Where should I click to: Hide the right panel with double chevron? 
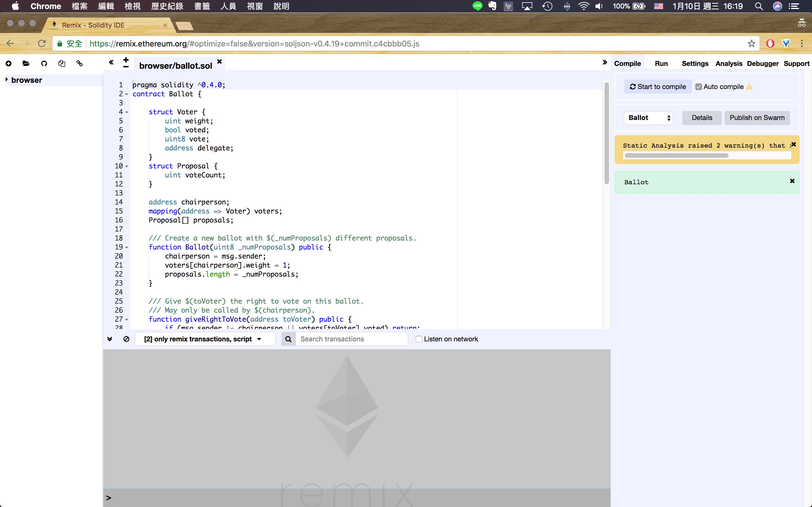click(x=605, y=62)
